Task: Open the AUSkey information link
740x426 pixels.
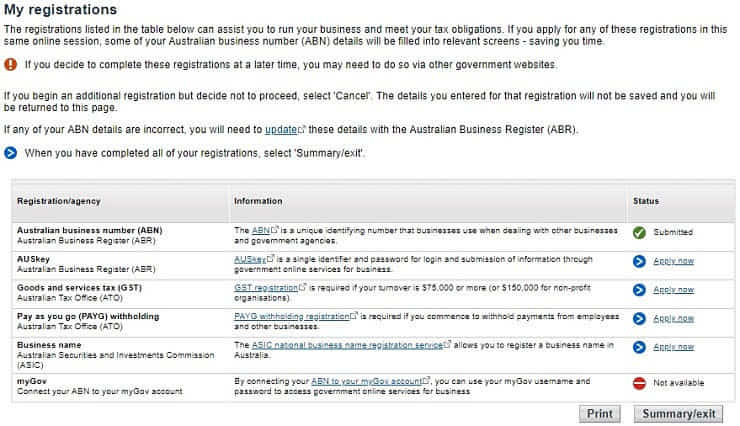Action: (x=250, y=258)
